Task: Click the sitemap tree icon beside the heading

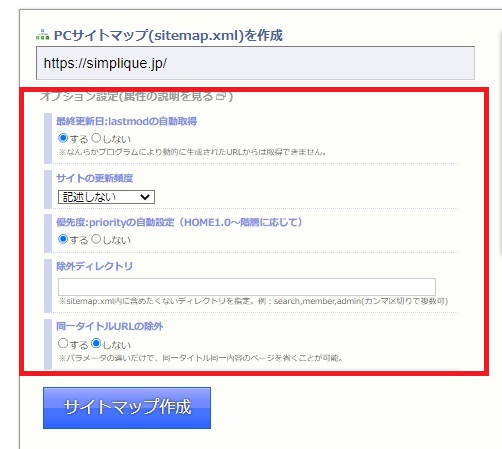Action: coord(42,35)
